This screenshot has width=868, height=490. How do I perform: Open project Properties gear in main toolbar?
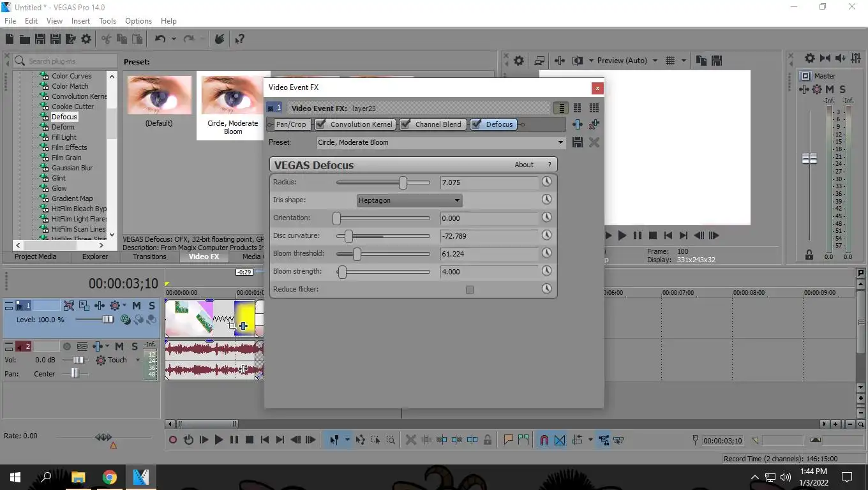point(86,39)
